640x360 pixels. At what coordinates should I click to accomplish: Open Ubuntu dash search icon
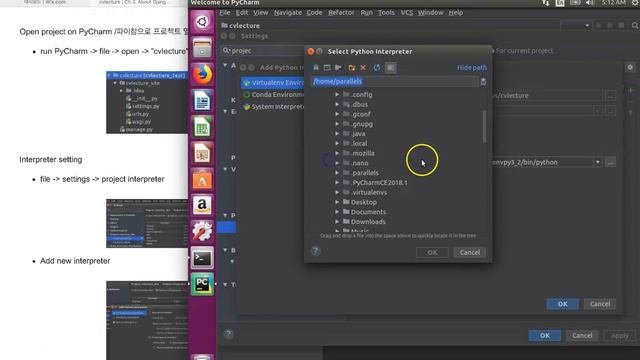point(202,22)
